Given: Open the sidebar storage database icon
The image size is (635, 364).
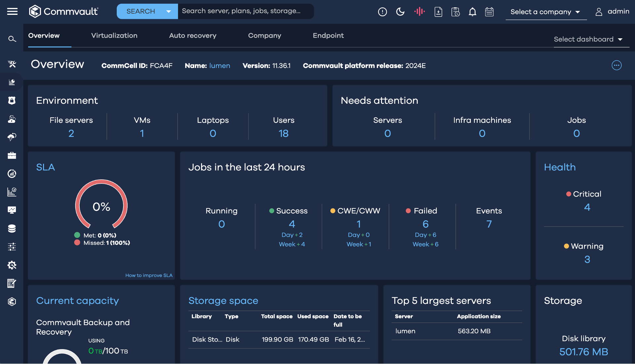Looking at the screenshot, I should (12, 229).
